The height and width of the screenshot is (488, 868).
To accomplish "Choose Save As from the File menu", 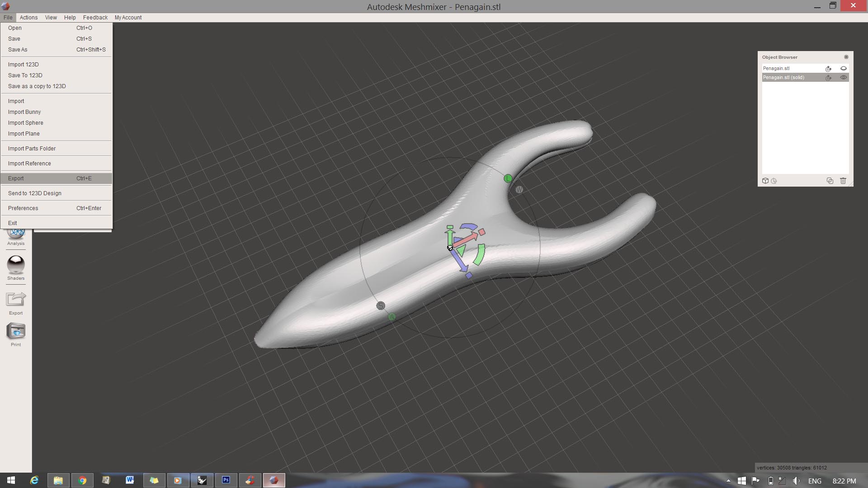I will click(56, 50).
